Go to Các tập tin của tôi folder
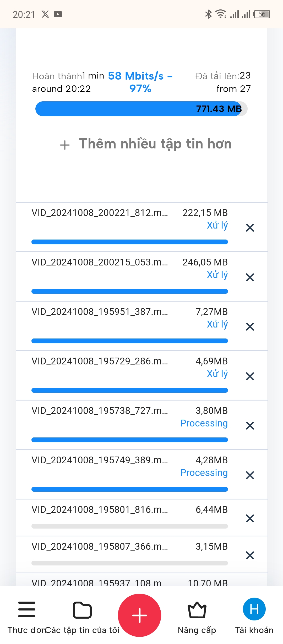Image resolution: width=283 pixels, height=644 pixels. point(82,610)
